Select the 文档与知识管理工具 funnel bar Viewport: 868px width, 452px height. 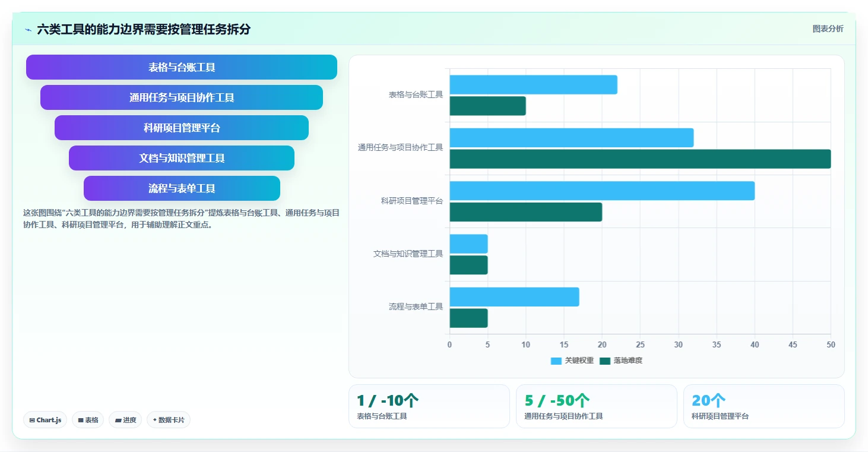pyautogui.click(x=182, y=158)
